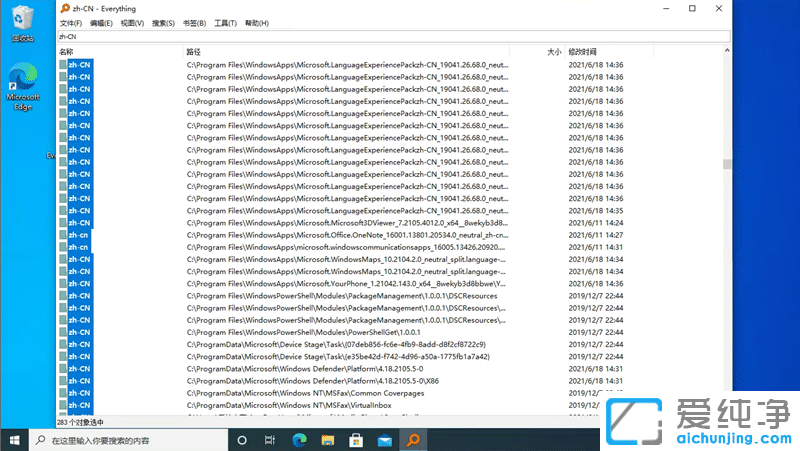Click the 2021/6/11 14:24 modified date

point(596,223)
